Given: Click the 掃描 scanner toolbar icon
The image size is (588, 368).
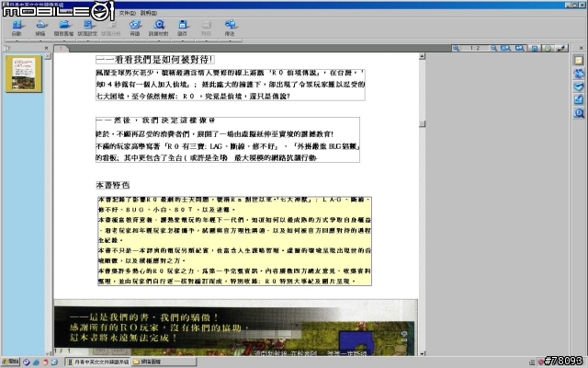Looking at the screenshot, I should pyautogui.click(x=40, y=28).
